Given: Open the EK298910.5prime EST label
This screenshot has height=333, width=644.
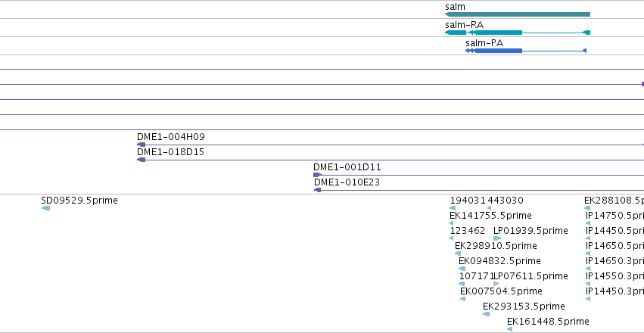Looking at the screenshot, I should click(496, 246).
